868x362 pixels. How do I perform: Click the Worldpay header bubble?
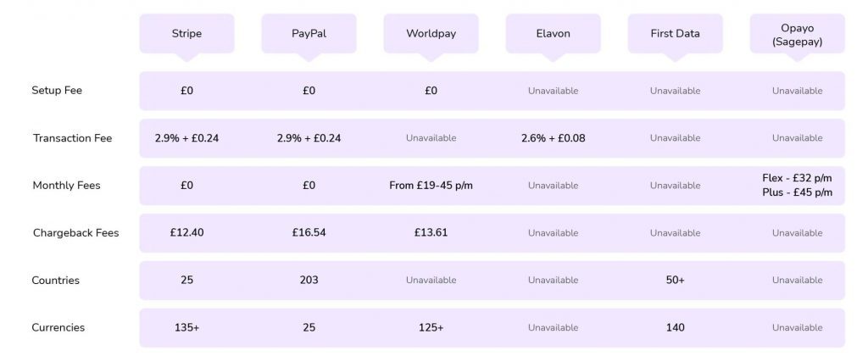[x=431, y=34]
